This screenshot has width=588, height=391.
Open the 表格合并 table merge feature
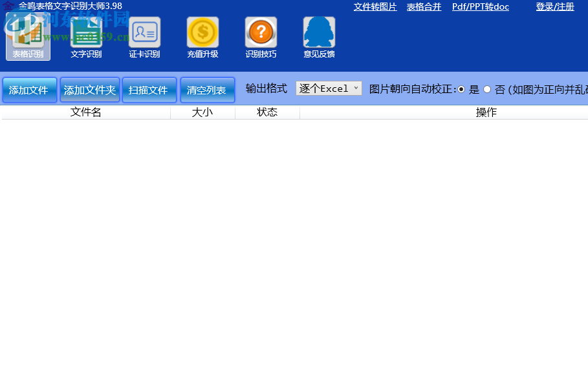pyautogui.click(x=424, y=6)
